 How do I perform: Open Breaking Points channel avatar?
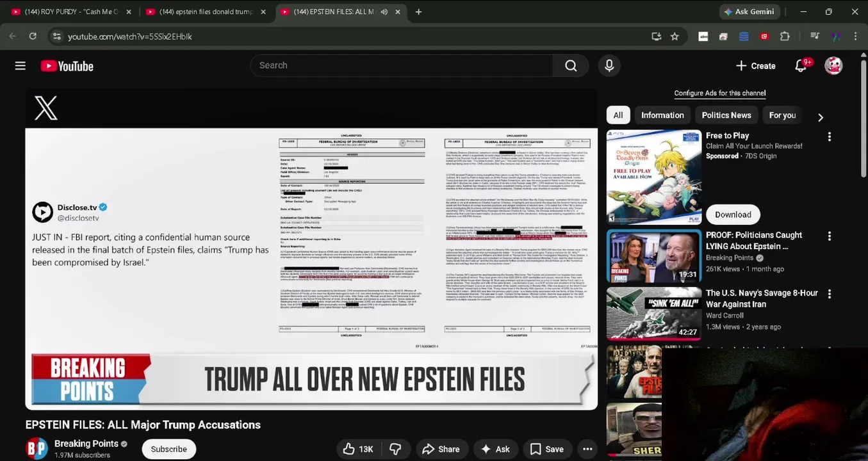[37, 449]
